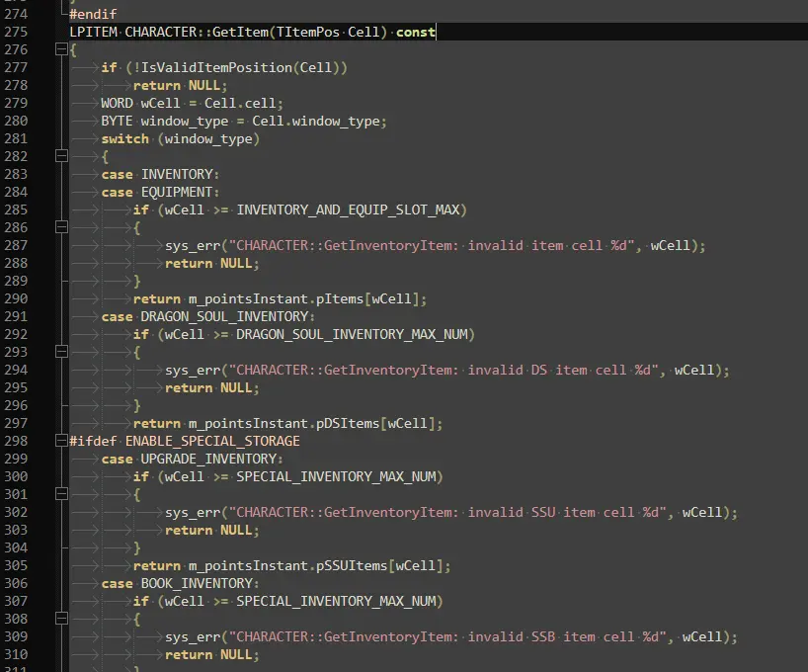Screen dimensions: 808x672
Task: Click the #endif directive on line 274
Action: [93, 15]
